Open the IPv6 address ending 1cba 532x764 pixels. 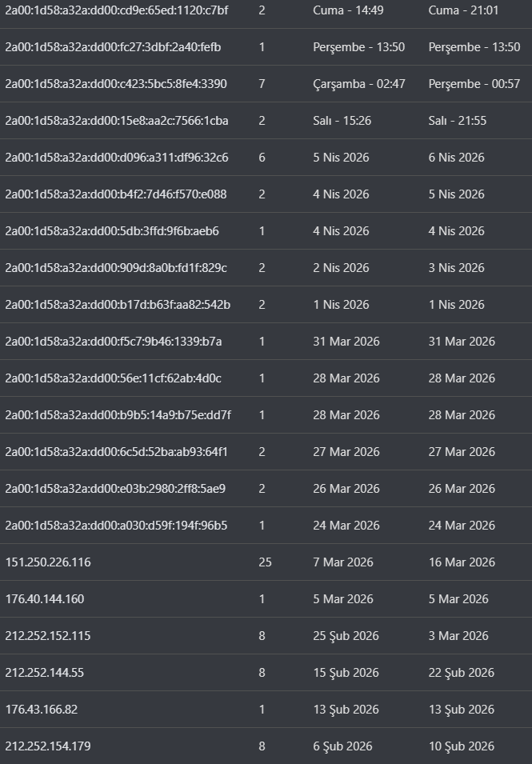pos(117,121)
